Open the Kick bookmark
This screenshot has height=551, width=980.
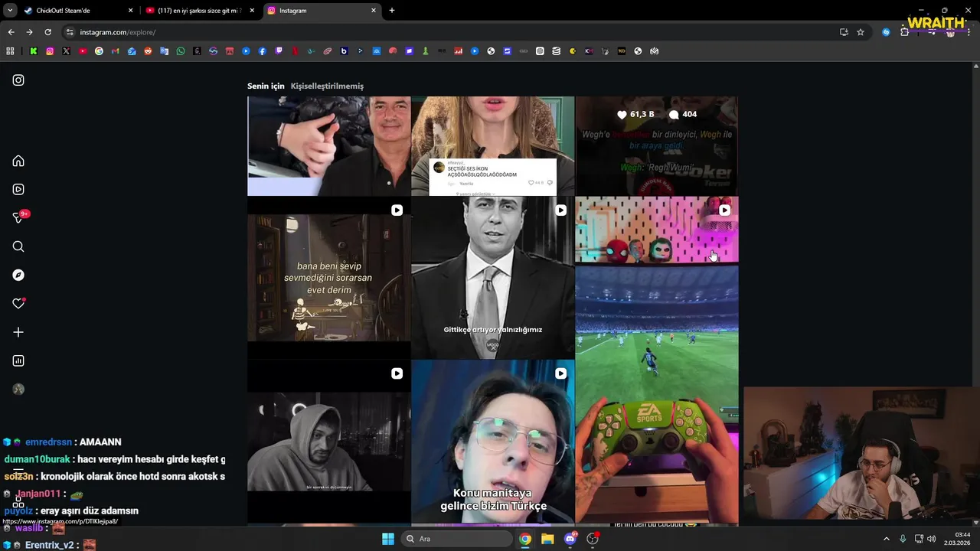click(x=34, y=51)
